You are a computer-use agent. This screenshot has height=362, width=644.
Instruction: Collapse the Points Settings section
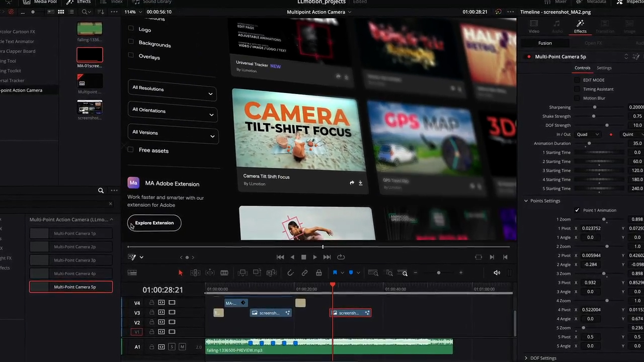(526, 201)
